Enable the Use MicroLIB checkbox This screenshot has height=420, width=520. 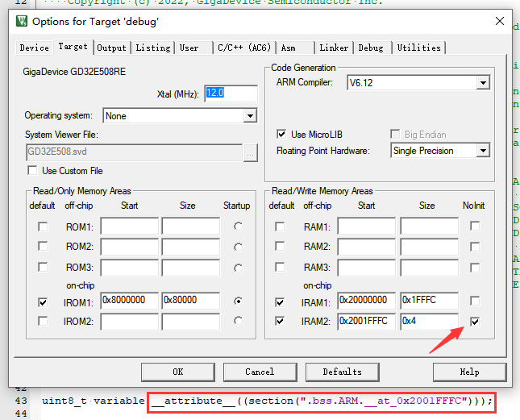tap(281, 134)
